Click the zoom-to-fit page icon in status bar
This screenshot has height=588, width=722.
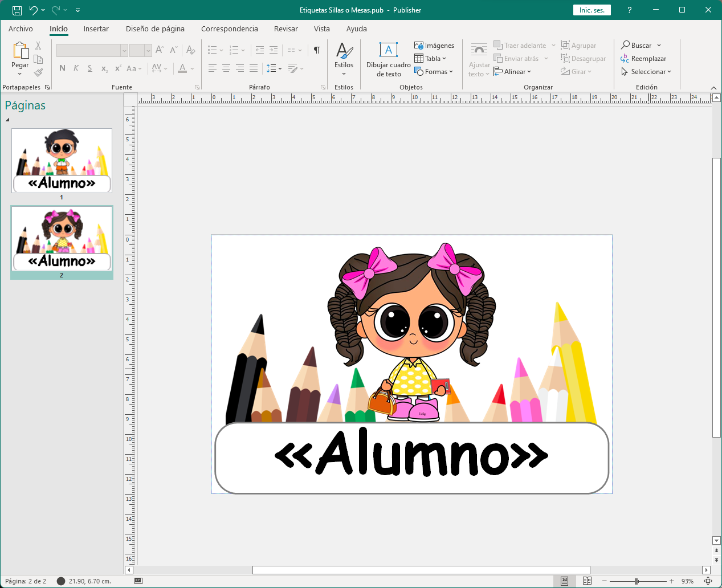[708, 581]
